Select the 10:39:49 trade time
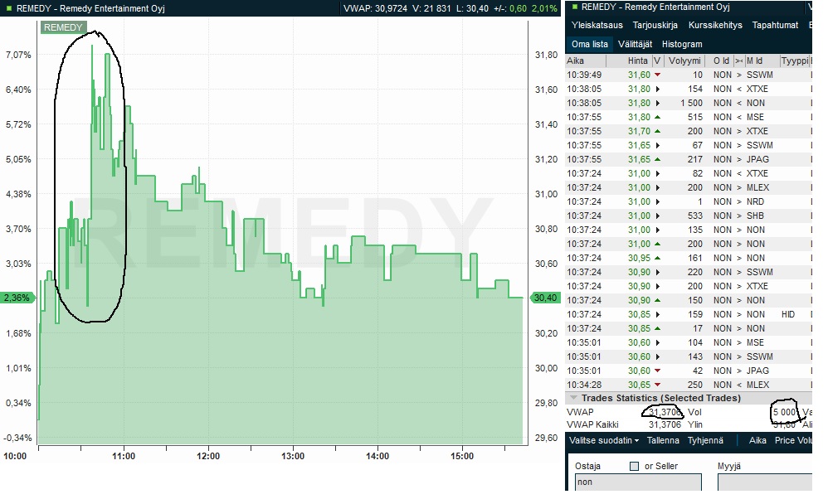 tap(584, 75)
